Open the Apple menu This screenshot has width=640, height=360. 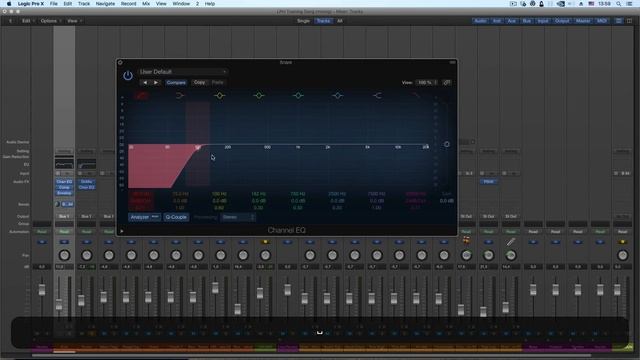(x=9, y=4)
